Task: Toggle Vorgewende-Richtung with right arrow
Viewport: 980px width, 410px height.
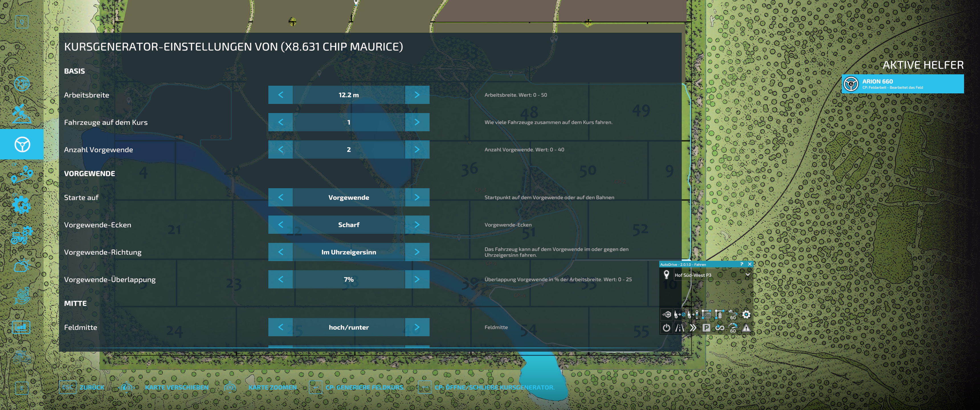Action: pos(417,252)
